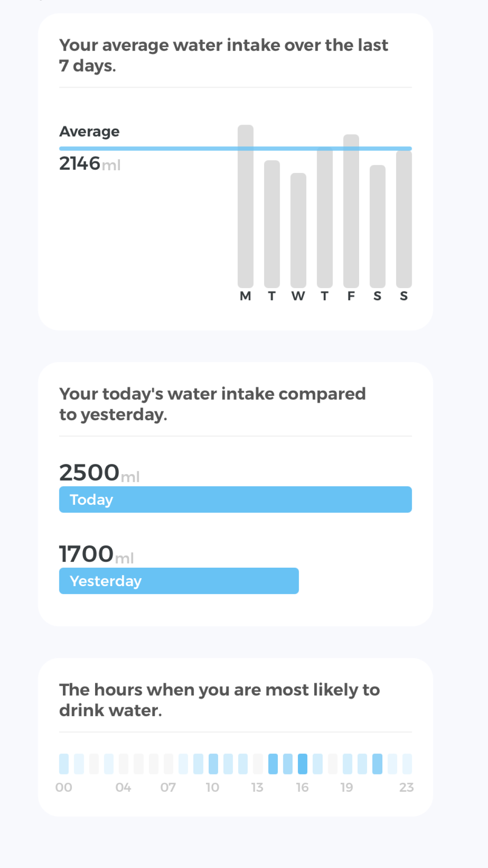This screenshot has width=488, height=868.
Task: Tap the "compared to yesterday" card heading
Action: [212, 404]
